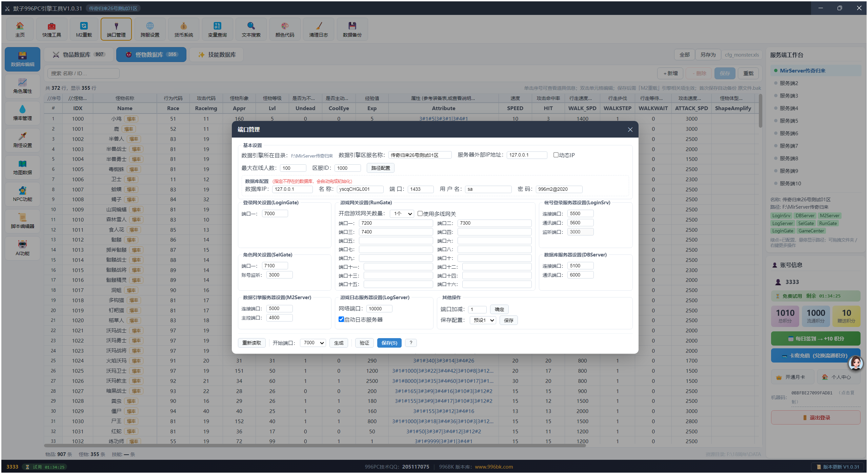Open 变量查询 toolbar icon
The image size is (868, 474).
point(218,29)
